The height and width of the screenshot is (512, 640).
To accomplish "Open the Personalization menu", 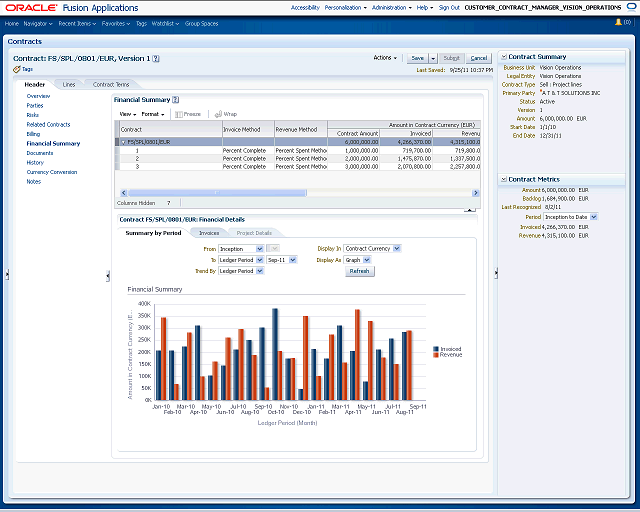I will (346, 8).
